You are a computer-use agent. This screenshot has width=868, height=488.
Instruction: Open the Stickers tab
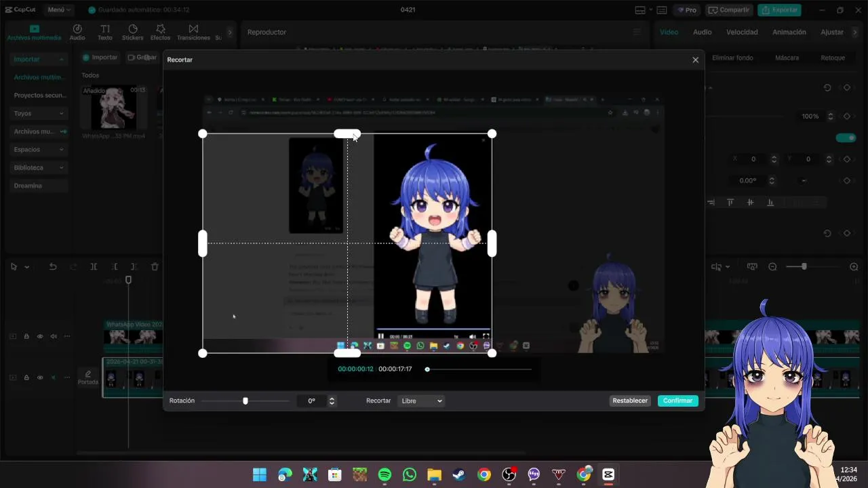click(133, 33)
